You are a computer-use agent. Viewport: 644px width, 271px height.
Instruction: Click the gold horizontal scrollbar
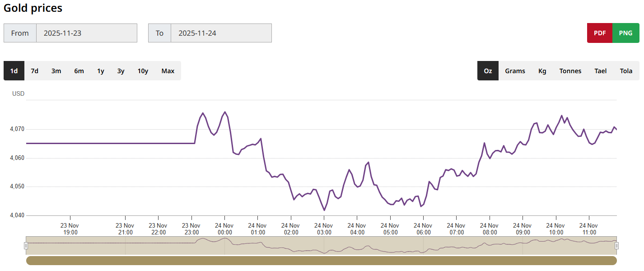(321, 261)
